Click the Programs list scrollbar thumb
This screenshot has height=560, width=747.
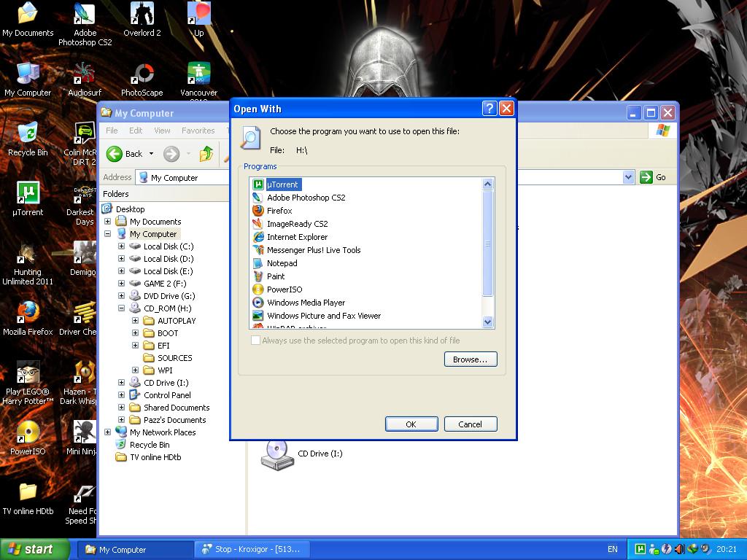487,244
